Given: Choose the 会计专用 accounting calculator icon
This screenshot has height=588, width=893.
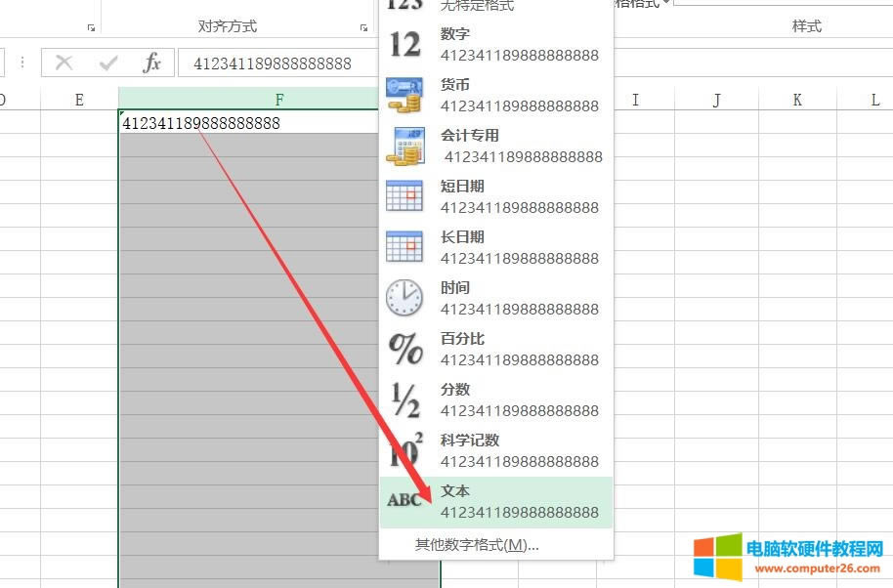Looking at the screenshot, I should [x=404, y=146].
